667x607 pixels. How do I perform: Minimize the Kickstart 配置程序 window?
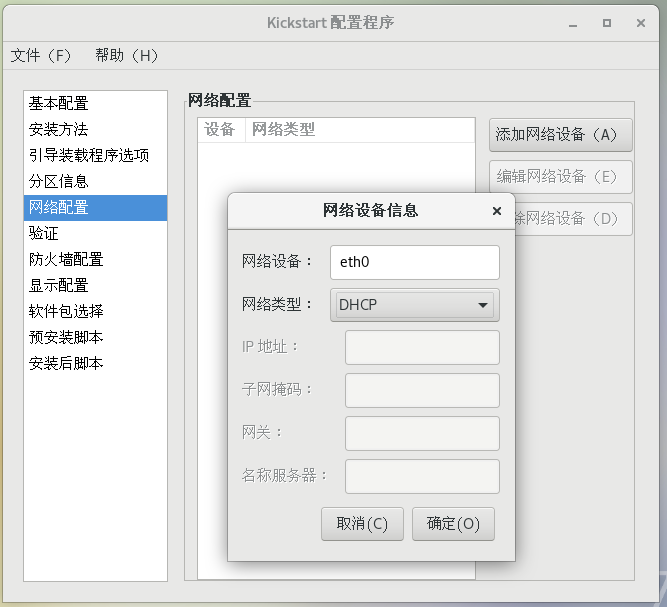[573, 24]
